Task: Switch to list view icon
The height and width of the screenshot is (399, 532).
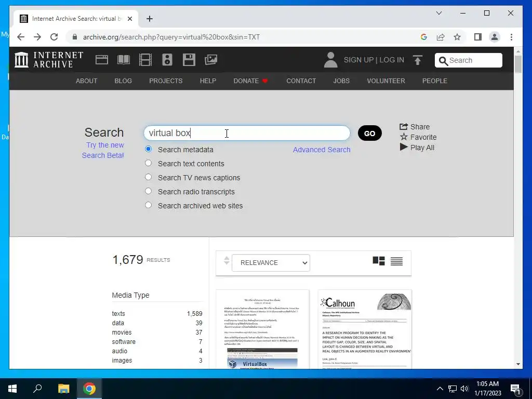Action: tap(396, 261)
